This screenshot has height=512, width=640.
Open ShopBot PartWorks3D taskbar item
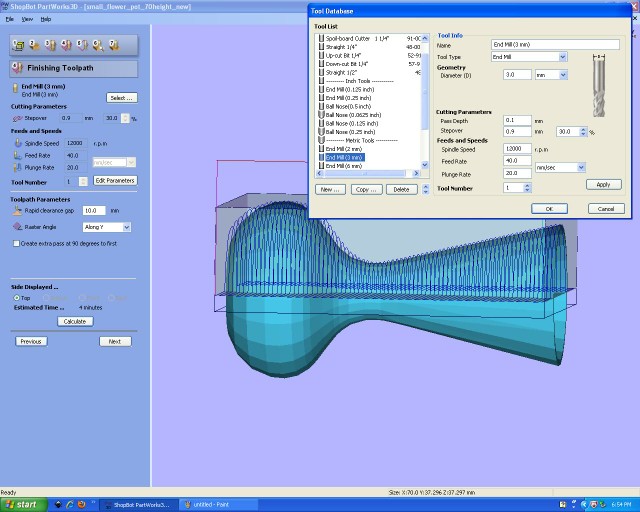pos(138,505)
